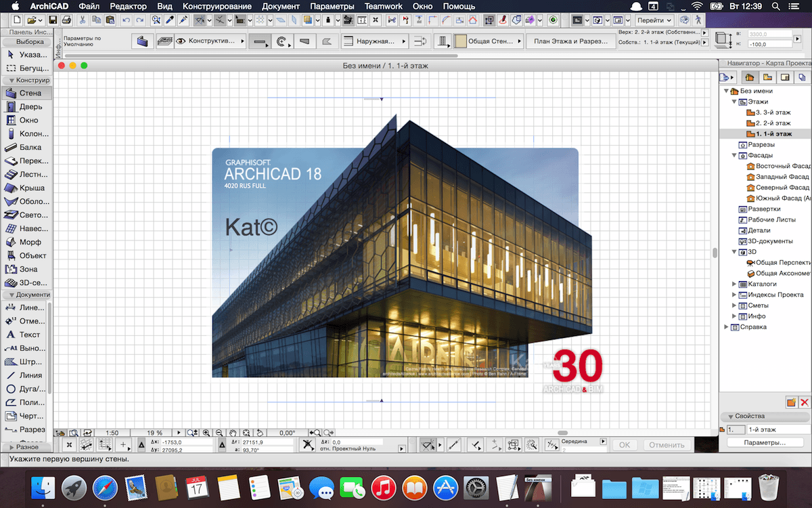Image resolution: width=812 pixels, height=508 pixels.
Task: Click the Бегущая рамка marquee tool
Action: 26,68
